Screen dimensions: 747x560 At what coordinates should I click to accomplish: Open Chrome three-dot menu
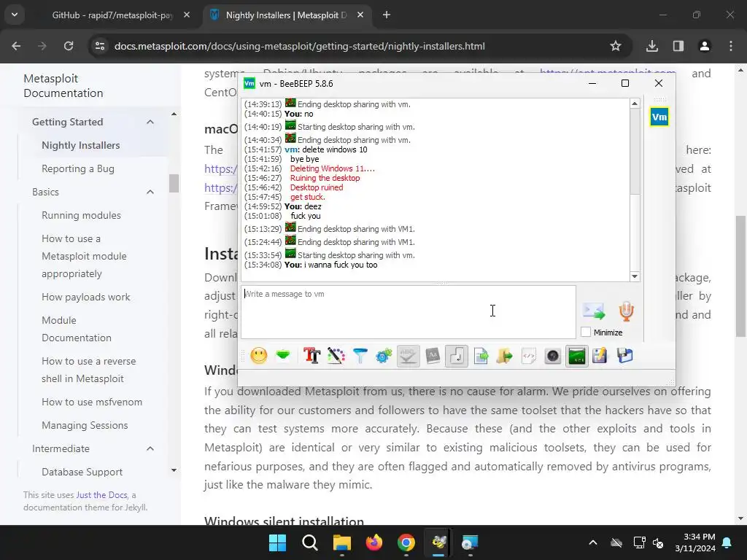(731, 46)
